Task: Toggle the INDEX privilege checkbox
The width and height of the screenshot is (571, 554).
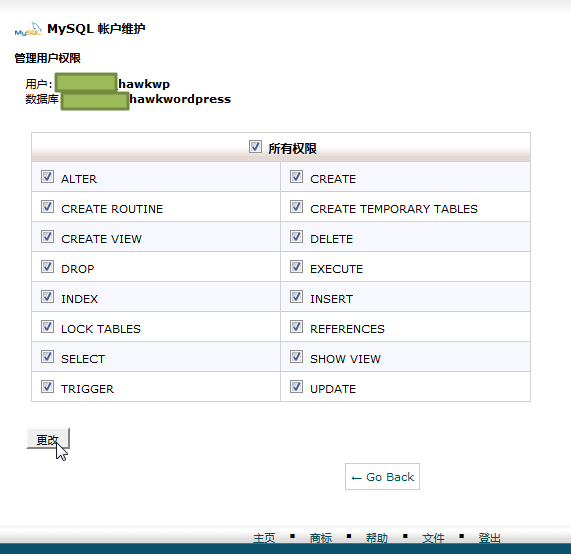Action: [x=47, y=296]
